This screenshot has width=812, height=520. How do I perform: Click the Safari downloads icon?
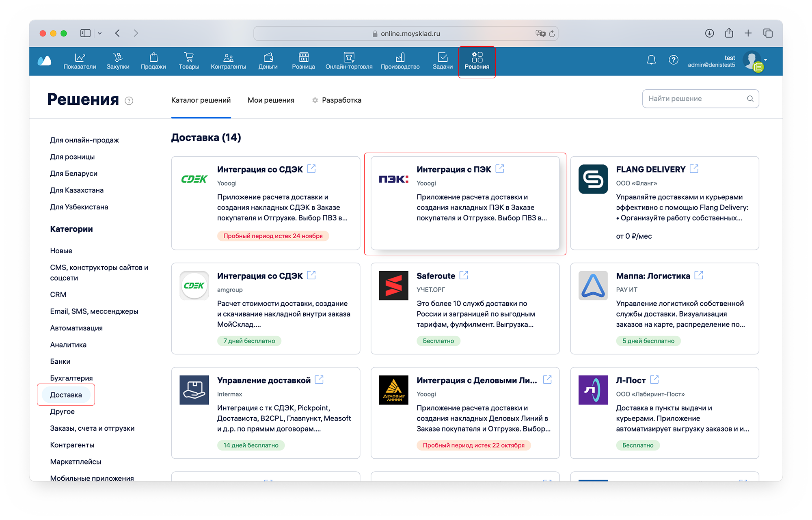tap(709, 33)
